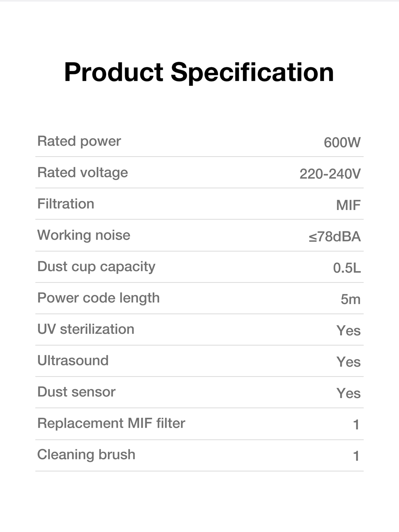Click quantity 1 beside Cleaning brush
The height and width of the screenshot is (532, 399).
coord(356,456)
